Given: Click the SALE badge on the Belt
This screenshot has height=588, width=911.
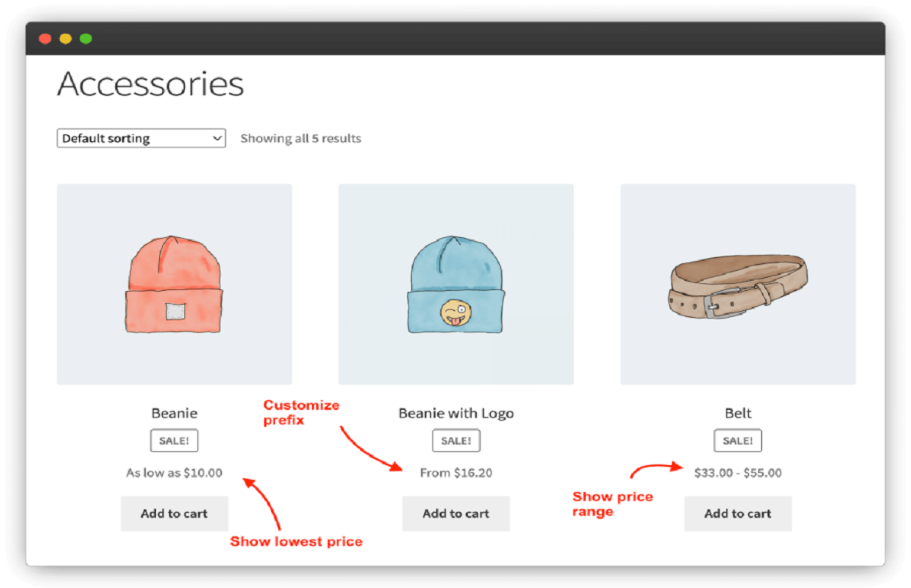Looking at the screenshot, I should pyautogui.click(x=737, y=441).
